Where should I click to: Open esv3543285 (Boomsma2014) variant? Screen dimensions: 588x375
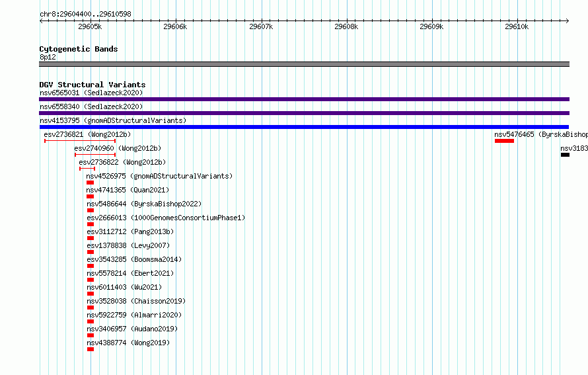[x=134, y=259]
